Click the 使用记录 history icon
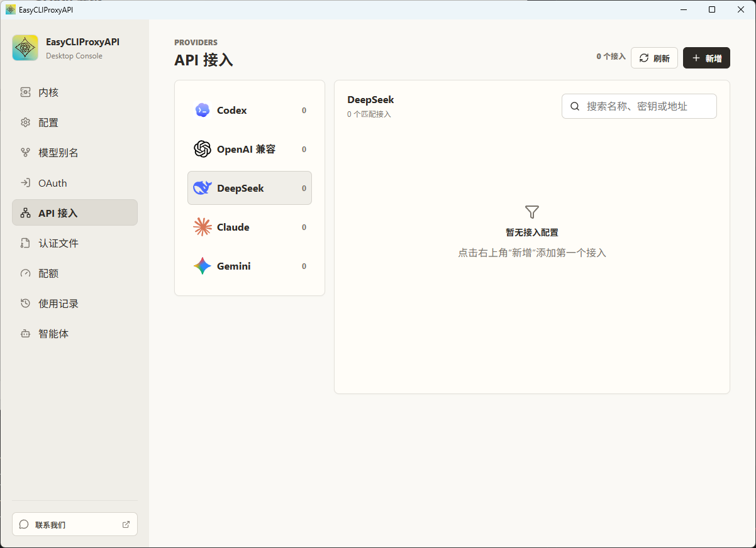This screenshot has height=548, width=756. (x=25, y=304)
